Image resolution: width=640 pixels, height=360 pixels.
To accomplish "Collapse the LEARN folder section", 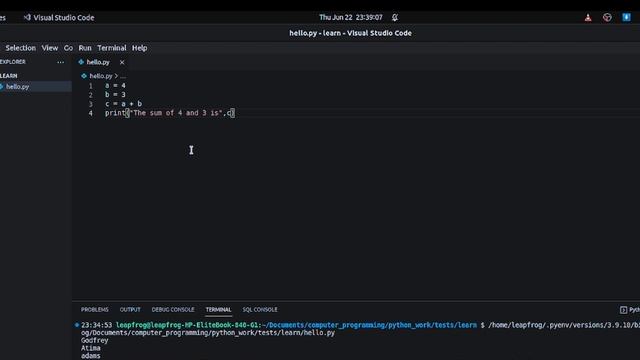I will click(9, 76).
